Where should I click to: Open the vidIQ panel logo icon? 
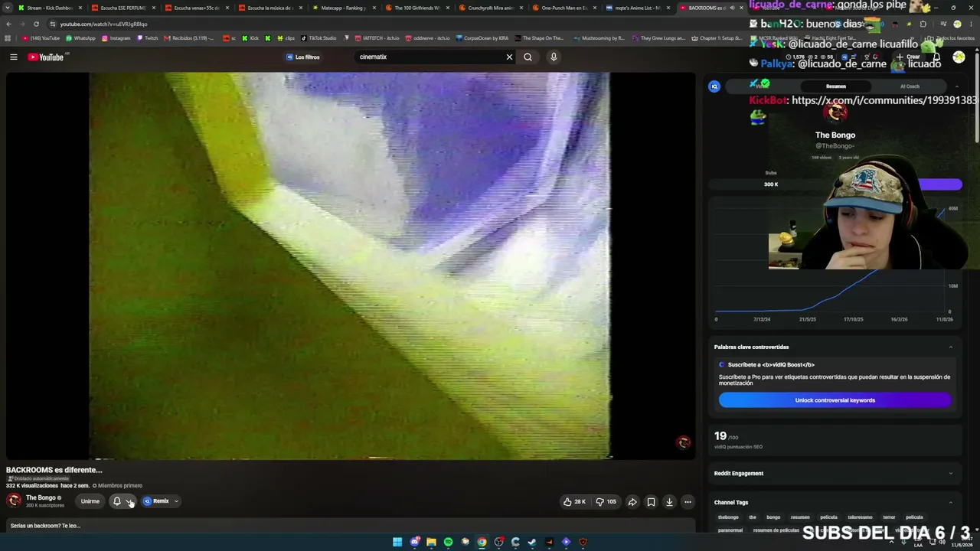pos(714,86)
